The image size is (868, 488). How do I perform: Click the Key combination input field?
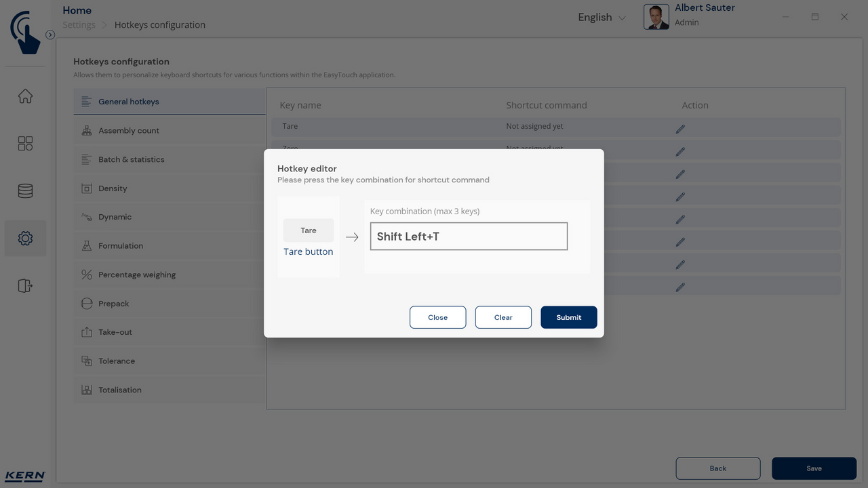click(x=469, y=237)
